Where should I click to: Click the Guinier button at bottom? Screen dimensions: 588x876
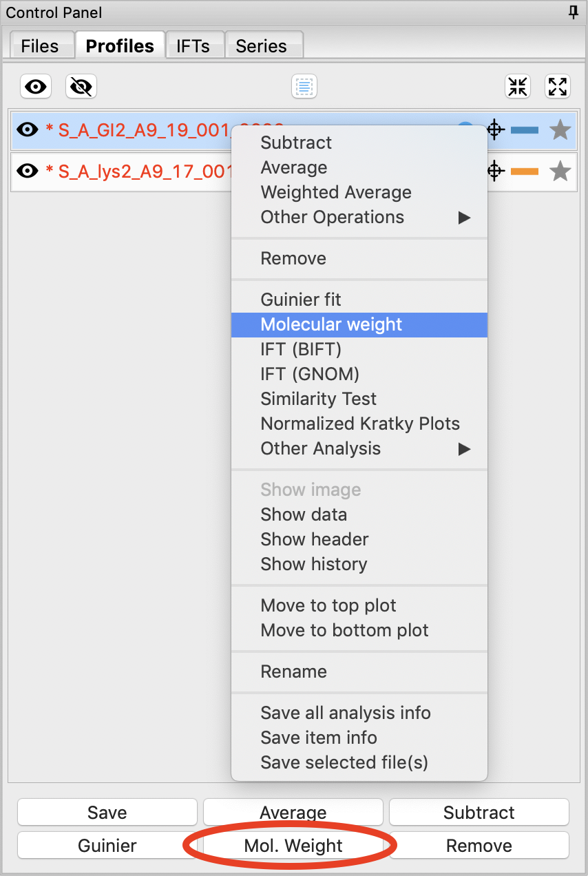coord(107,846)
